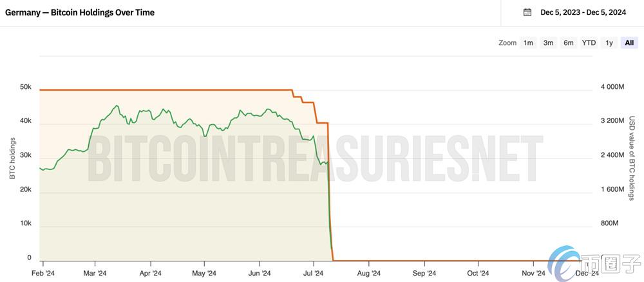This screenshot has width=644, height=282.
Task: Click the Jul '24 x-axis marker
Action: point(314,273)
